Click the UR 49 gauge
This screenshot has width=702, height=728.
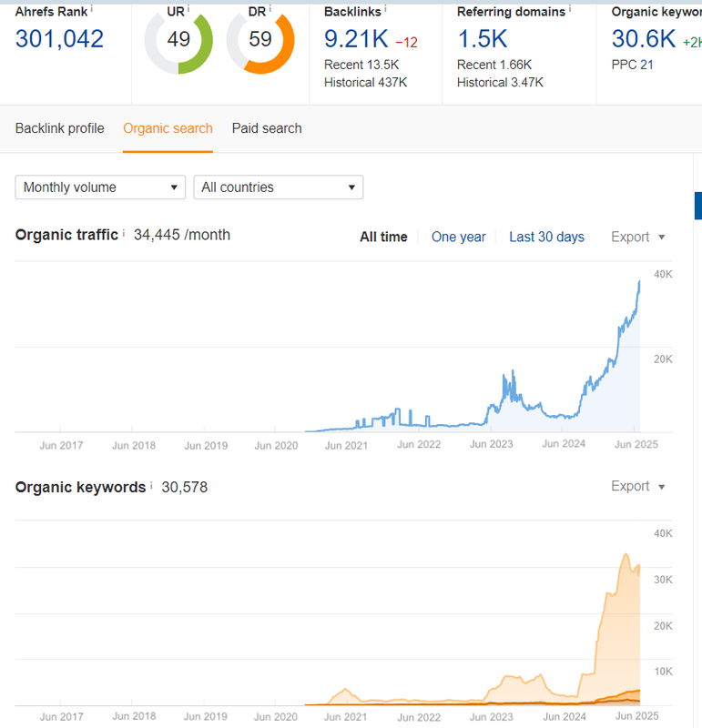click(x=178, y=40)
